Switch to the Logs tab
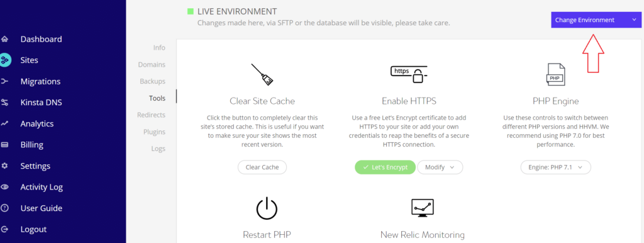The image size is (644, 243). (158, 149)
